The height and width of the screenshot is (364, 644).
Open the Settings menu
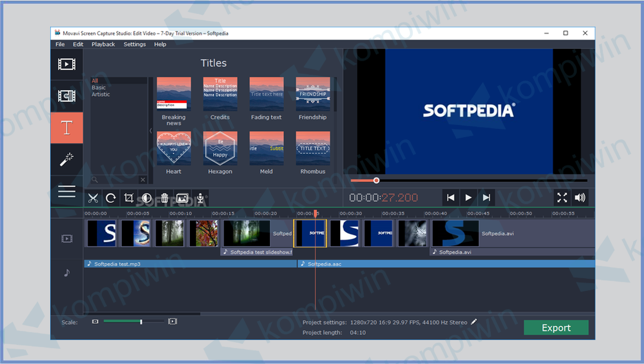pos(135,44)
